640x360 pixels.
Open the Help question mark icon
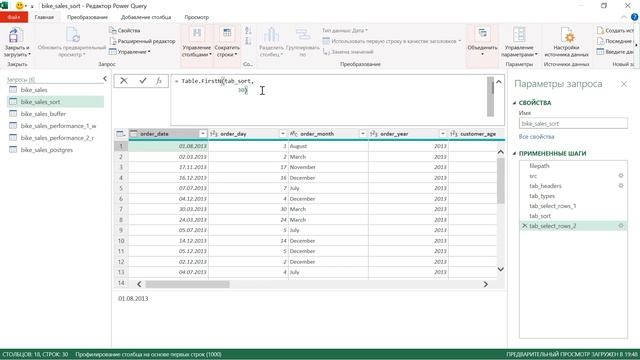click(634, 17)
